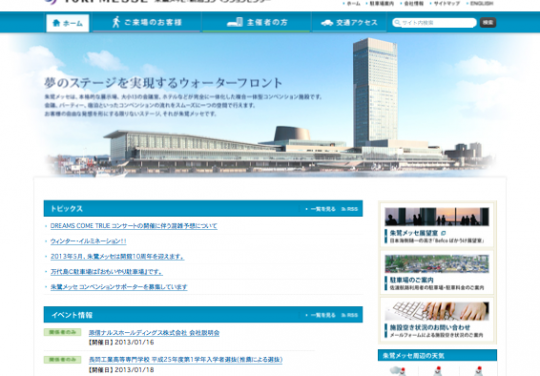This screenshot has width=540, height=376.
Task: View the full list in the トピックス header
Action: pyautogui.click(x=320, y=209)
